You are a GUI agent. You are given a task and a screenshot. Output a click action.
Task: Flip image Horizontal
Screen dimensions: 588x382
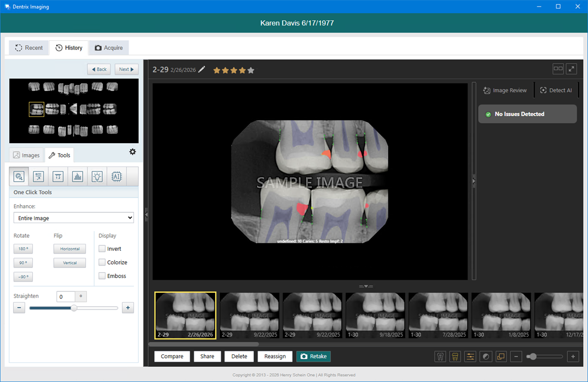pyautogui.click(x=70, y=249)
